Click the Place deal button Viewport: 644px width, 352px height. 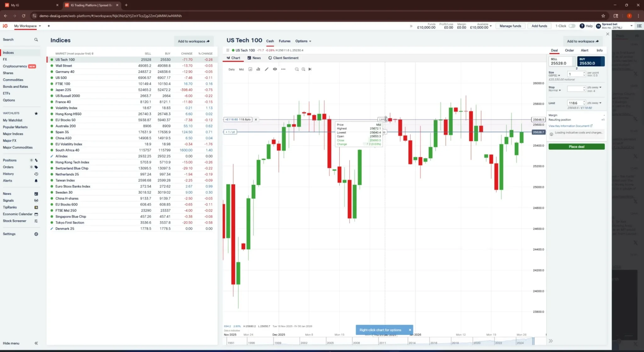576,146
